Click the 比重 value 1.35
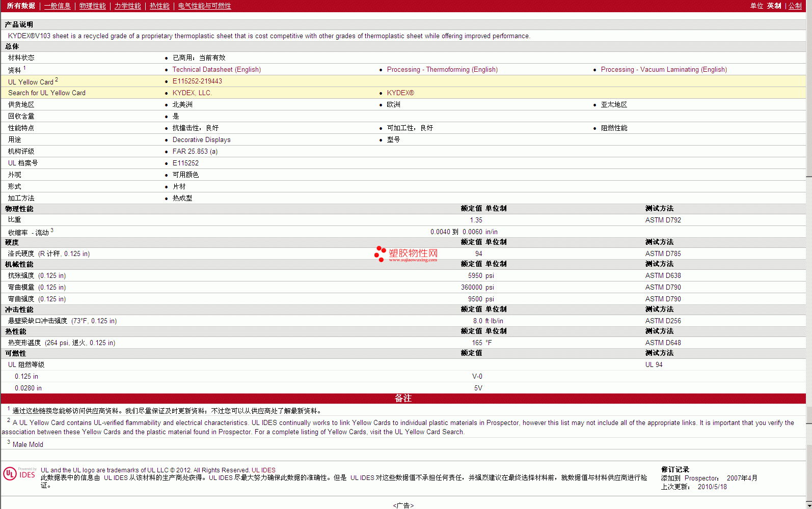Viewport: 812px width, 509px height. coord(476,220)
